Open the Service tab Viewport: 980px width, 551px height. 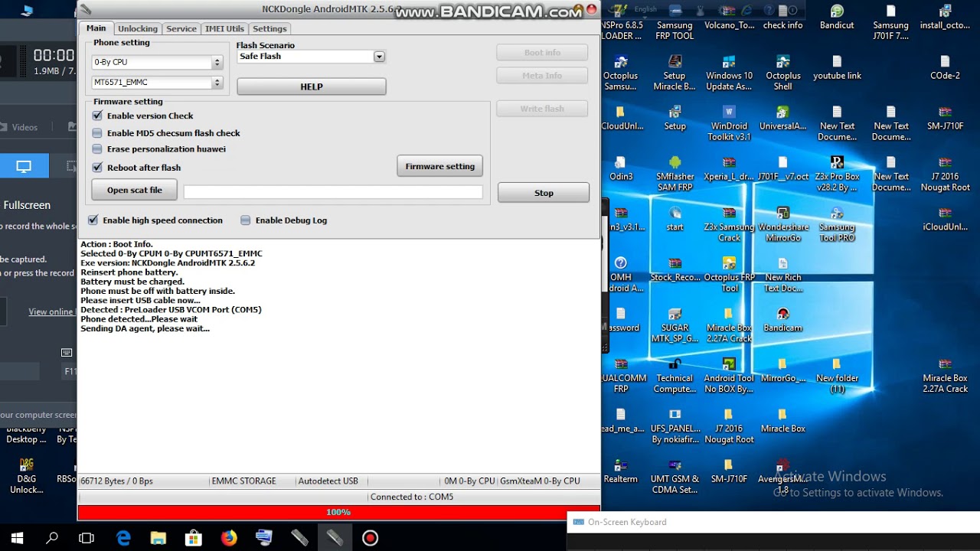[x=181, y=29]
